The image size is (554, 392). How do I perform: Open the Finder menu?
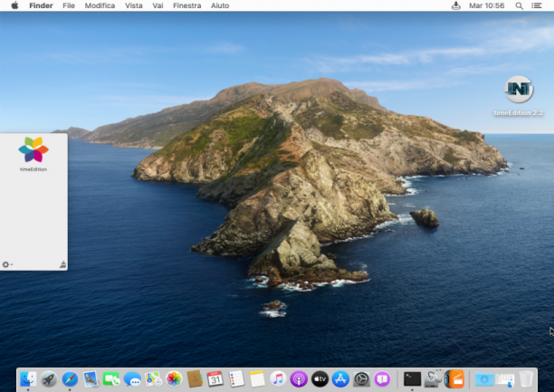click(41, 5)
